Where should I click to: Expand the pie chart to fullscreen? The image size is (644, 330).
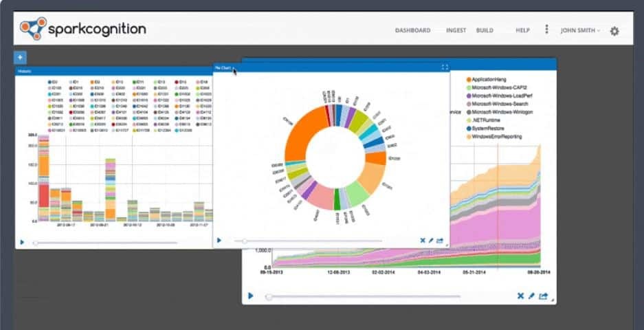tap(445, 67)
